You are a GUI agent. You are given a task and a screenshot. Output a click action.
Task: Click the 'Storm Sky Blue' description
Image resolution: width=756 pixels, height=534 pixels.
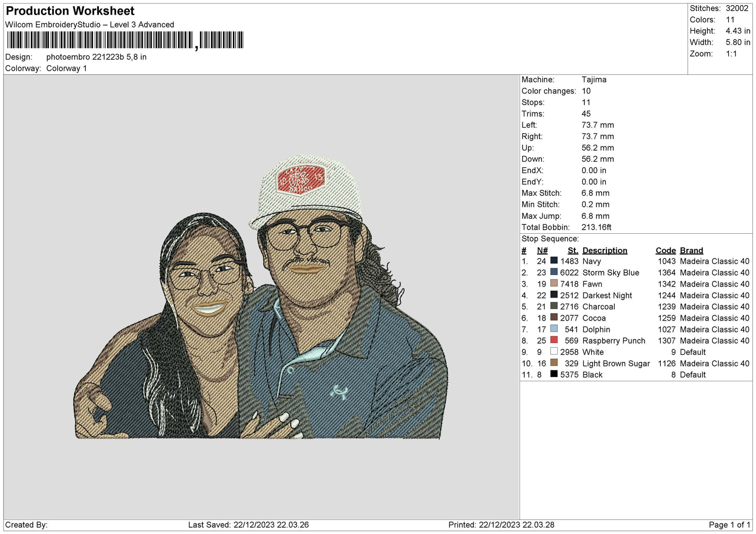click(x=611, y=272)
